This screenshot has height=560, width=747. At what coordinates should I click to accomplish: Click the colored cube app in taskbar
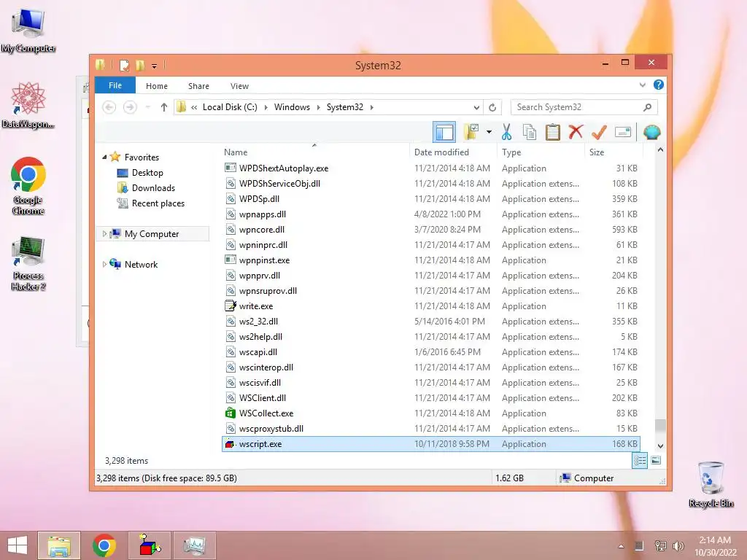150,545
